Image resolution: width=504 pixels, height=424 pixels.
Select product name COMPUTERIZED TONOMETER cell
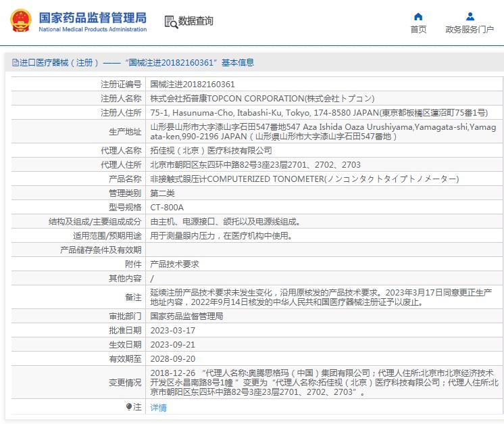[x=305, y=179]
